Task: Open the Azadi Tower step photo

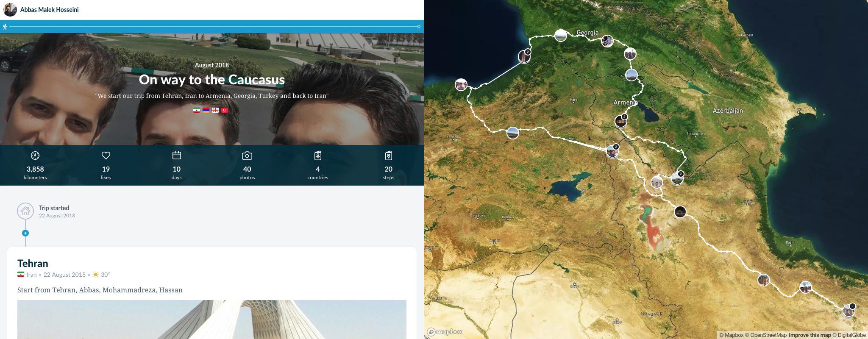Action: pos(212,320)
